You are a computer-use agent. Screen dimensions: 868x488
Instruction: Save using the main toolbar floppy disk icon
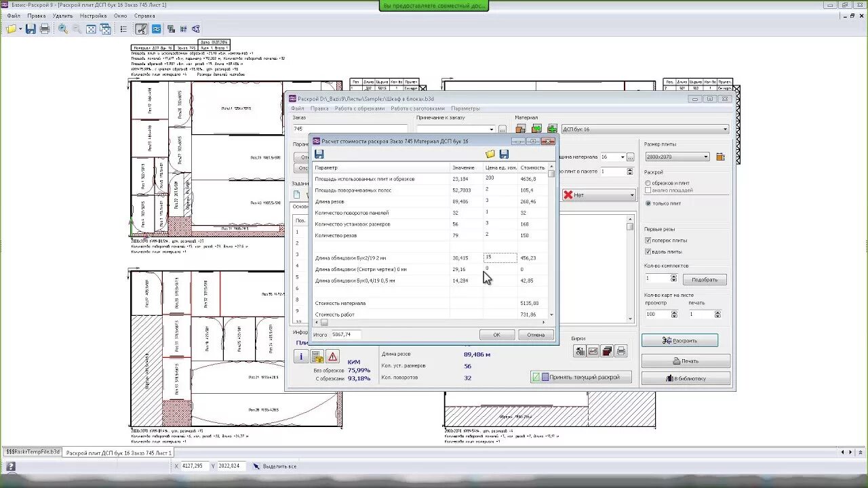pos(31,29)
